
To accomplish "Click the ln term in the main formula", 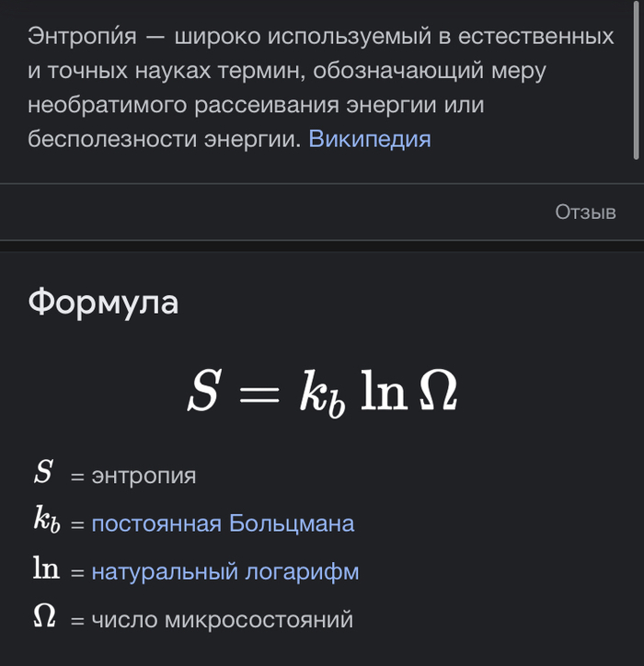I will (385, 393).
